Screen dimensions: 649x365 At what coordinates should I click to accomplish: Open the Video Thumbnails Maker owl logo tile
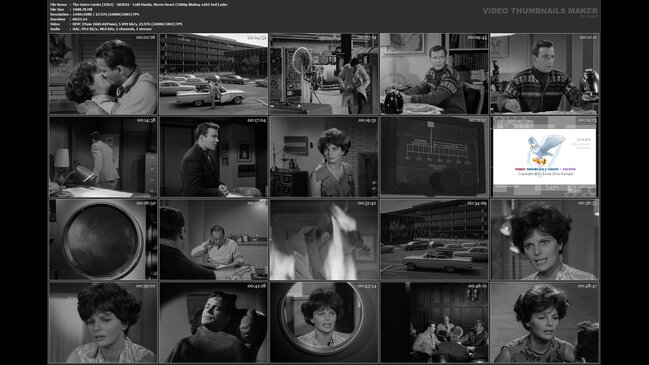[545, 157]
